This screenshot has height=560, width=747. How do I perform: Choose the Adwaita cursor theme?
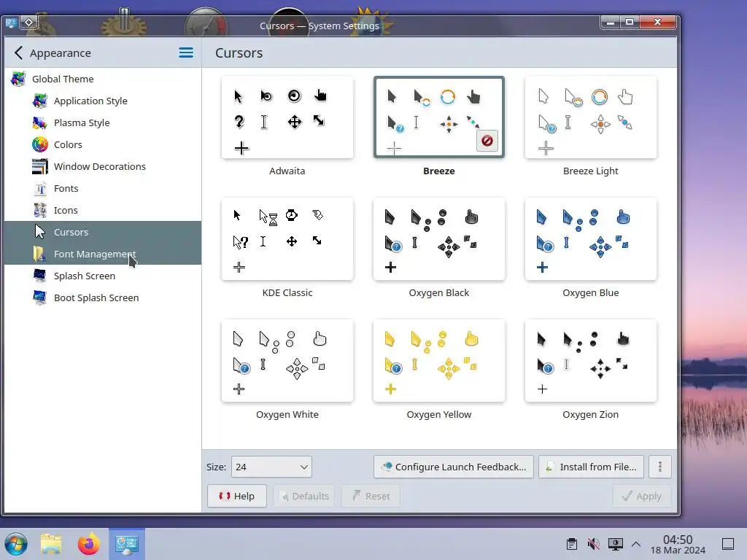(287, 117)
